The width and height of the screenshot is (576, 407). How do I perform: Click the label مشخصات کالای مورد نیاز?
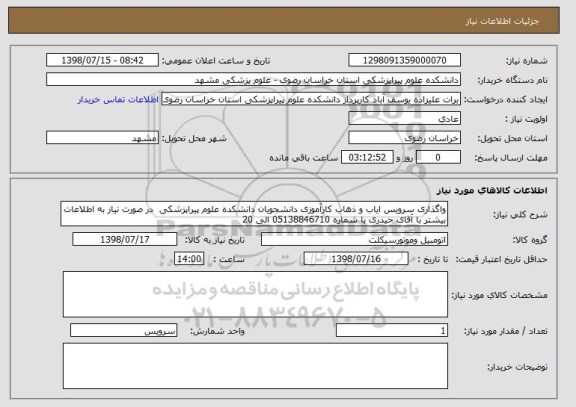500,295
